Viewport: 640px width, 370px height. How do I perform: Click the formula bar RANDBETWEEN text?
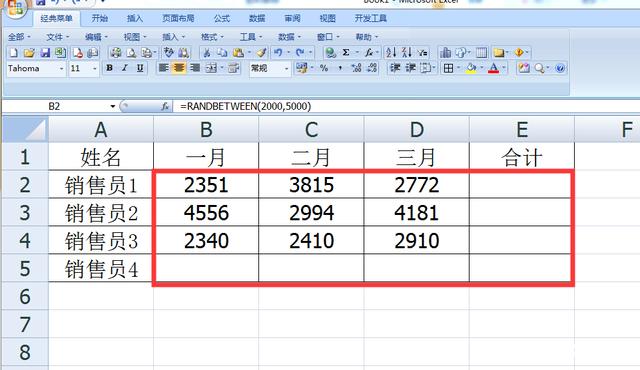coord(245,106)
